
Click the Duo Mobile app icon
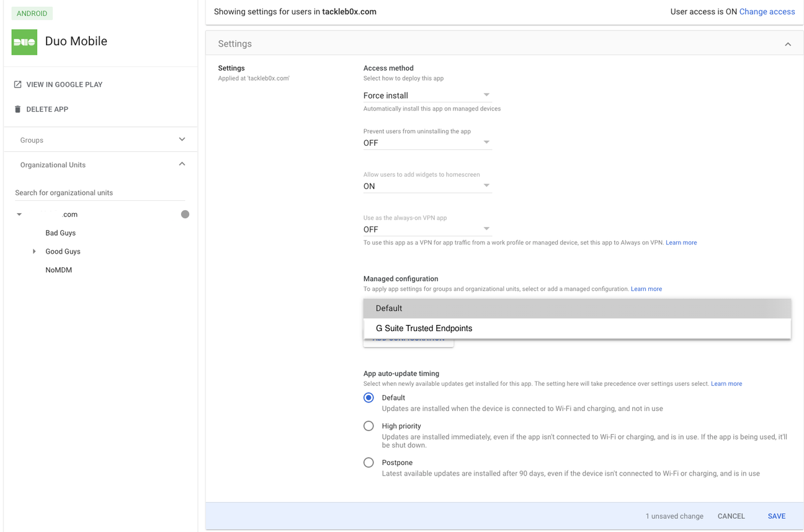click(x=24, y=42)
